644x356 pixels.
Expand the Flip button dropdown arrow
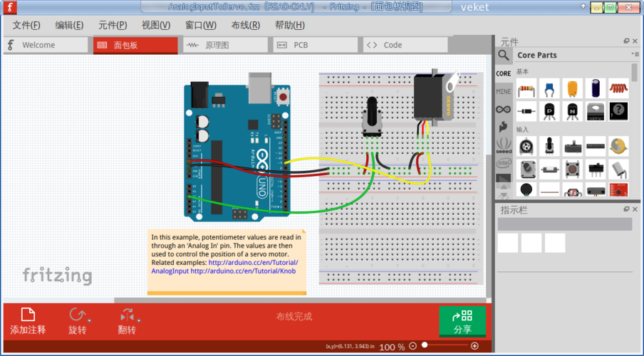(139, 320)
